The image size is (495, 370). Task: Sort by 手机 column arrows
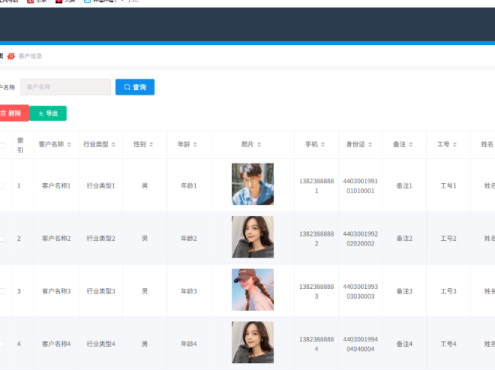[x=323, y=144]
